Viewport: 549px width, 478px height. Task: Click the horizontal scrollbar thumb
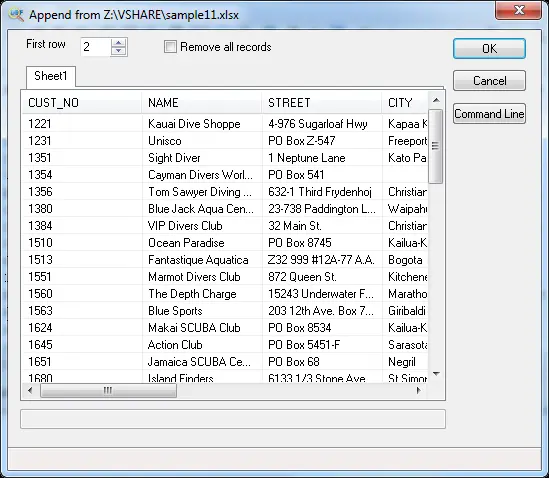tap(108, 390)
